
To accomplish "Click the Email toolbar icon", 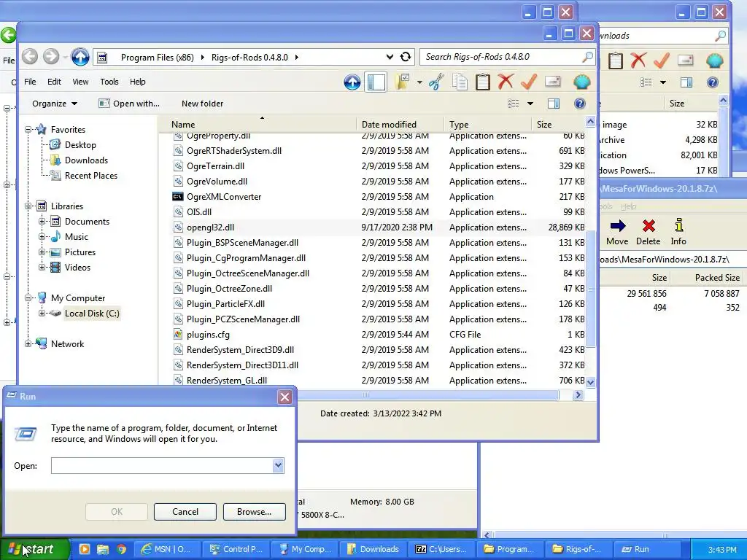I will pos(553,82).
